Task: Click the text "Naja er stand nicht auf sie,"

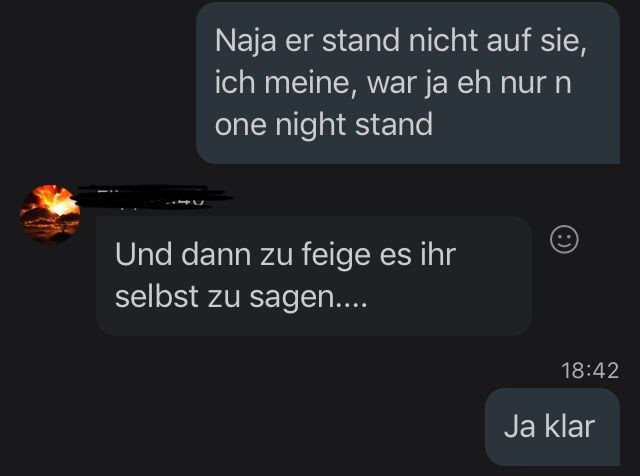Action: tap(400, 41)
